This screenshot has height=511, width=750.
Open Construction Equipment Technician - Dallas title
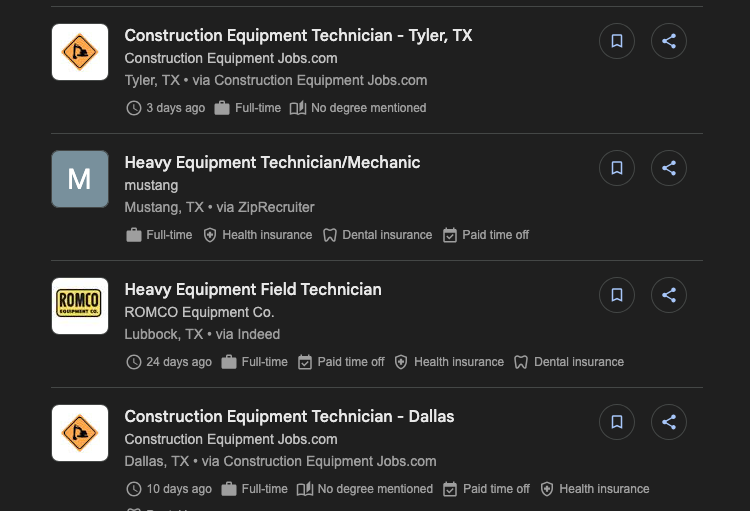[x=289, y=416]
